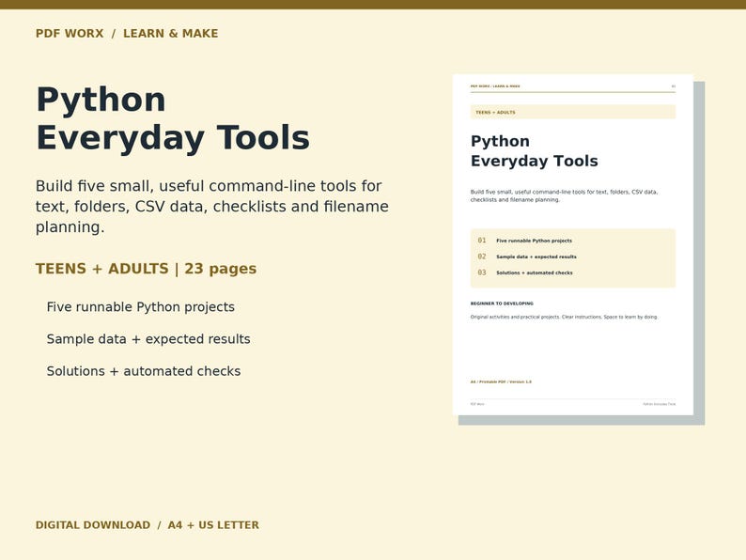Click "A4 / Printable PDF / Version 1.0" label

[501, 381]
